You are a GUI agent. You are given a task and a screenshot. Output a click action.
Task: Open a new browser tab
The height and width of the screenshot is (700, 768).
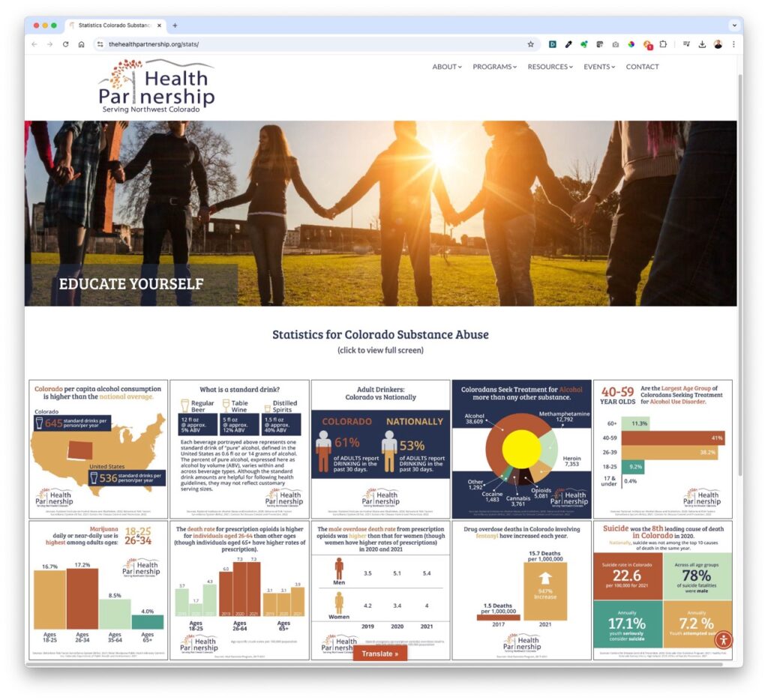pyautogui.click(x=175, y=25)
